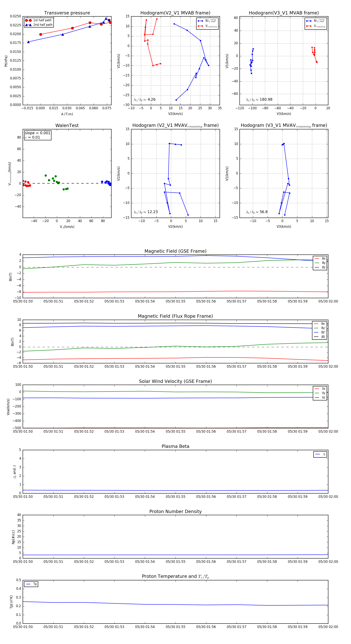Click the V_A(km/s) axis label under WalenTest
Image resolution: width=351 pixels, height=644 pixels.
[x=67, y=227]
